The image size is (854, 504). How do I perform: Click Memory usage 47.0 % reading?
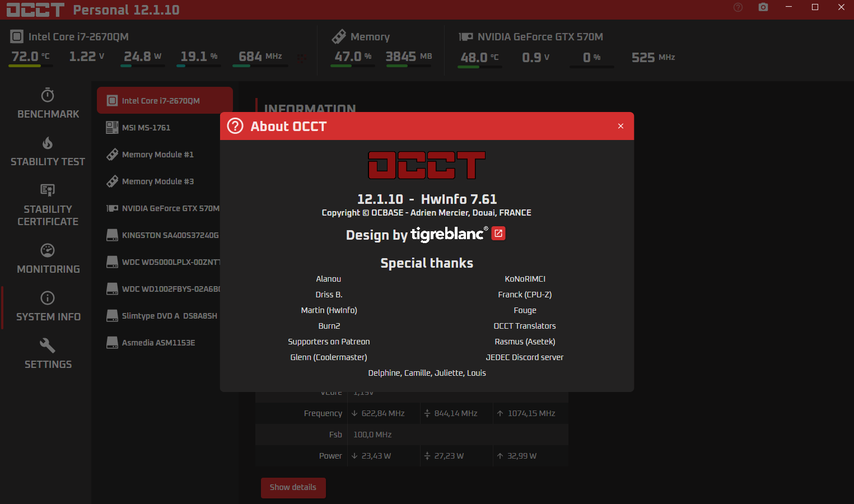point(353,57)
